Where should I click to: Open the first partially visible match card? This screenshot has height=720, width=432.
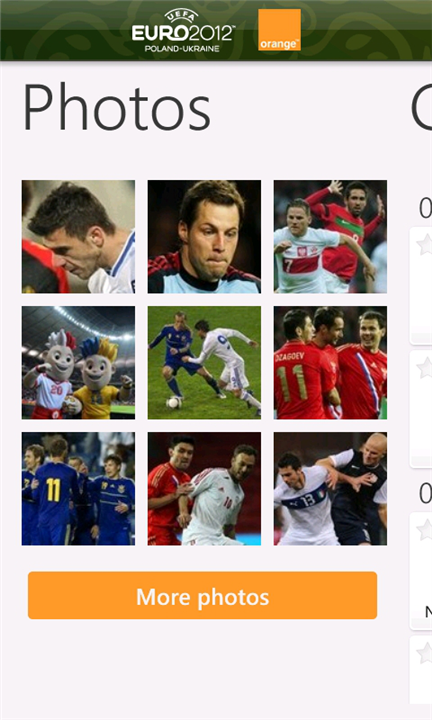pos(421,286)
